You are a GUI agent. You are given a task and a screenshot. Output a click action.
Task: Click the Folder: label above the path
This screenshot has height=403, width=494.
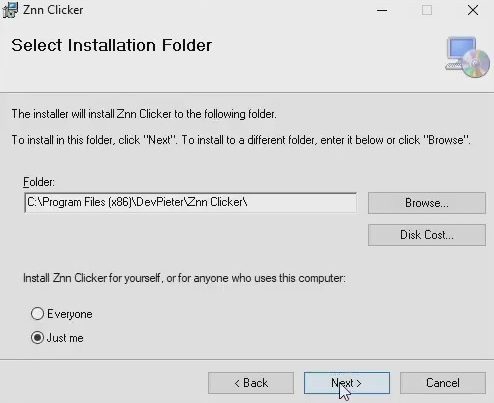[x=39, y=182]
